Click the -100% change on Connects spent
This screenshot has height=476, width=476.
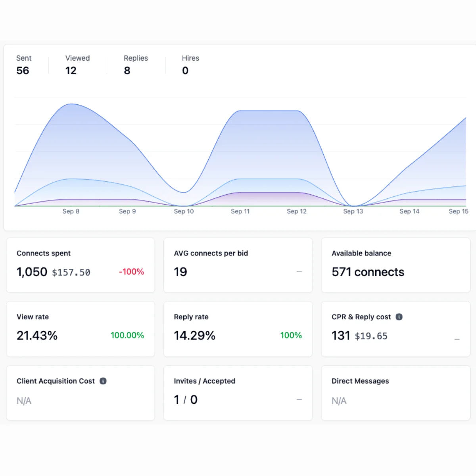click(131, 272)
